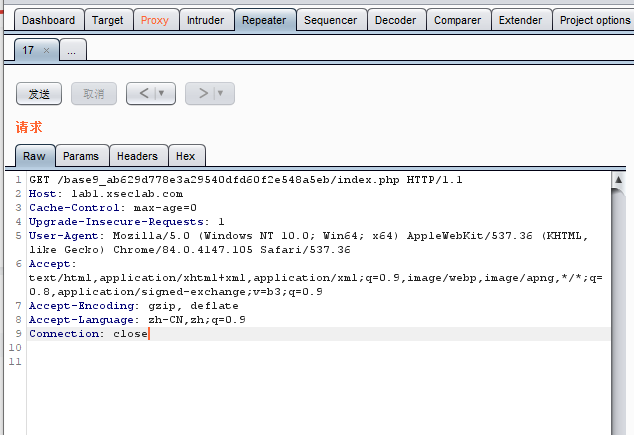Open the history dropdown beside the > arrow

click(221, 93)
